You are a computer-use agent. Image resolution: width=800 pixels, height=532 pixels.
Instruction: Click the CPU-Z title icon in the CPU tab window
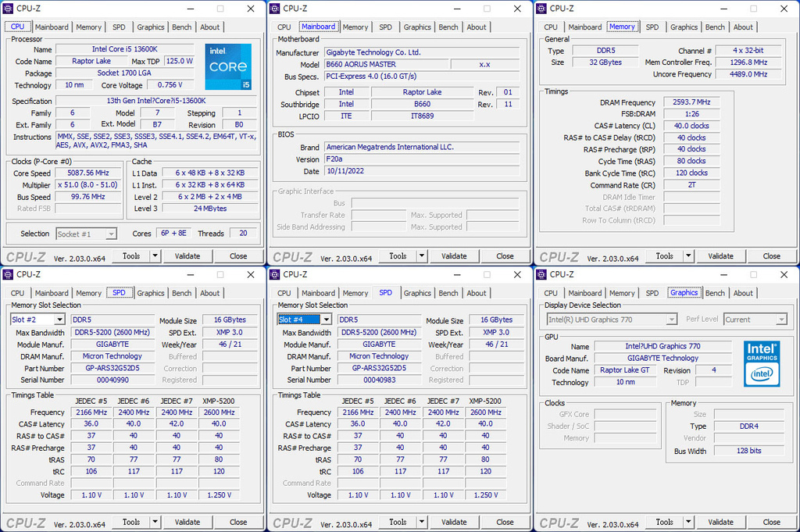(8, 8)
